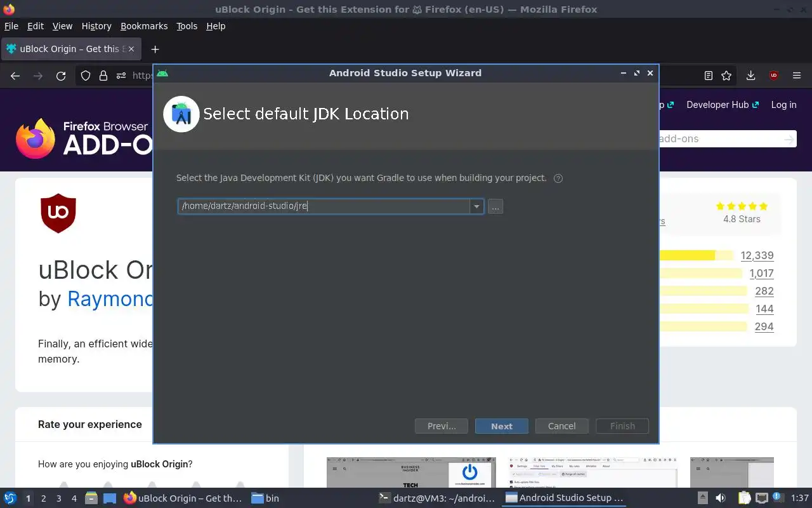Open the Firefox File menu

pos(11,26)
